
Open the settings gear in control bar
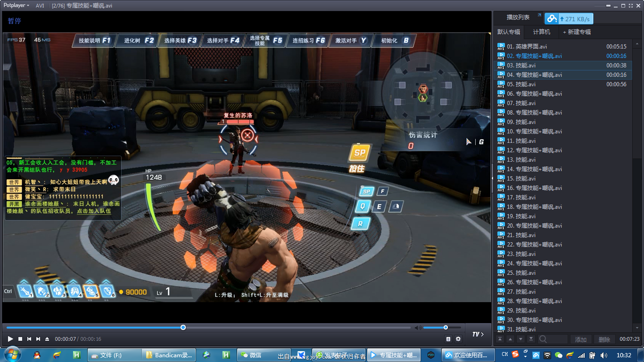click(x=458, y=339)
